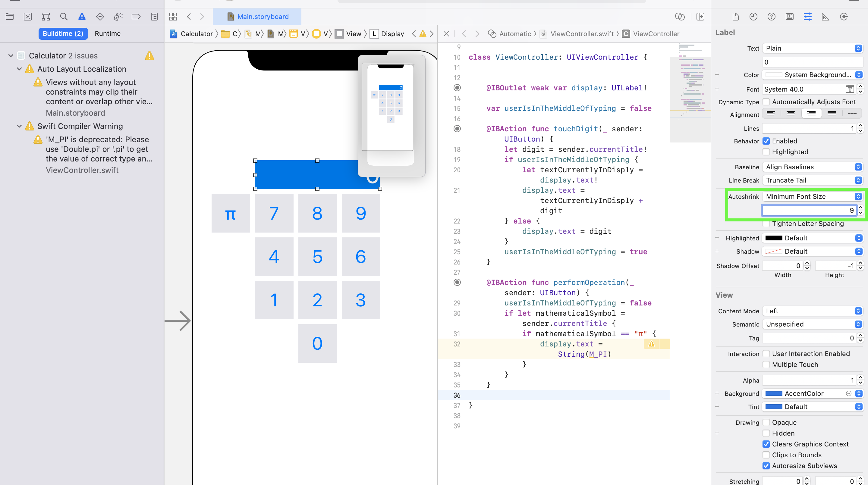Collapse the Swift Compiler Warning group
Image resolution: width=868 pixels, height=485 pixels.
click(19, 126)
